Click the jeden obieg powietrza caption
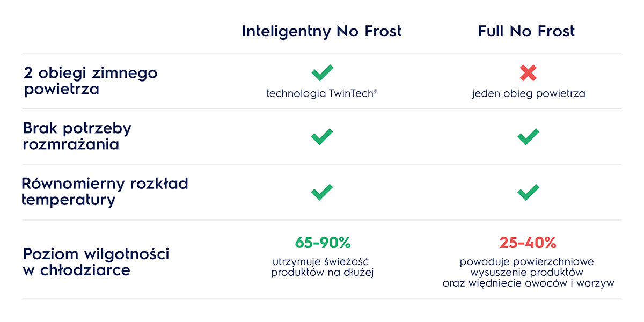 tap(529, 93)
